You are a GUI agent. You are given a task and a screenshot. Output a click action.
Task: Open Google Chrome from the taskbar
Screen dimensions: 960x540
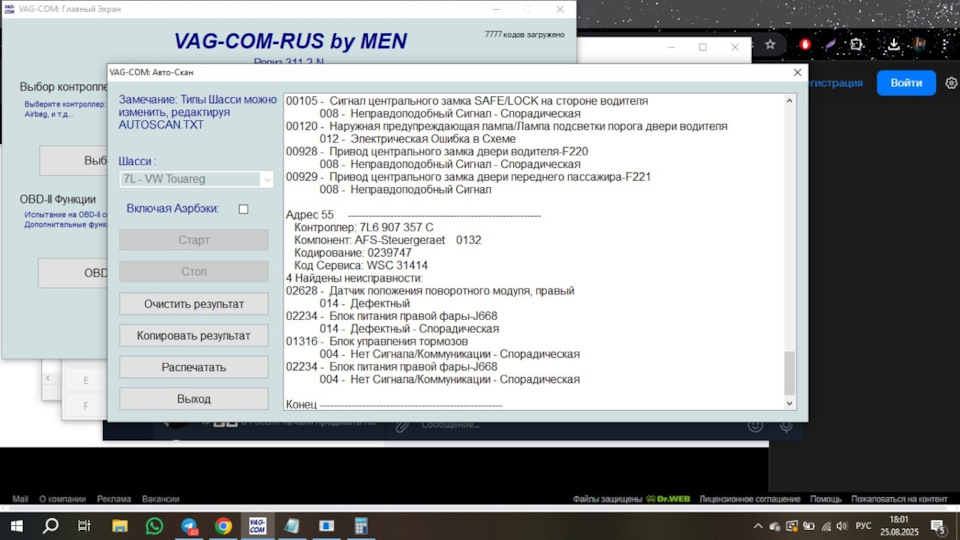click(x=223, y=526)
